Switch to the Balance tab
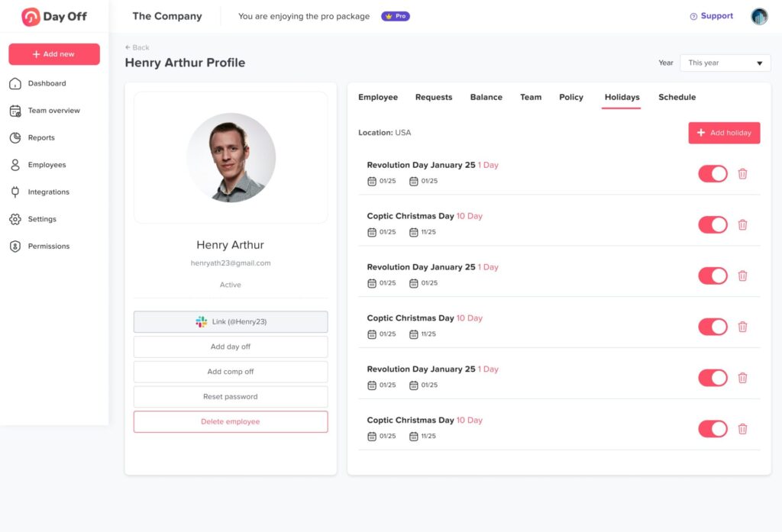Screen dimensions: 782x532 [x=486, y=98]
